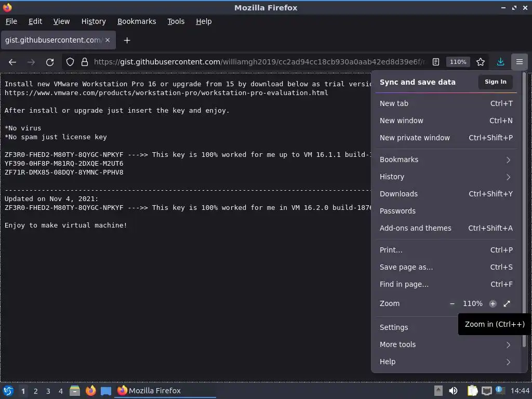This screenshot has height=399, width=532.
Task: Click the ZF71R-DMX85-08DQY-8YMNC-PPHV8 key text
Action: pos(64,172)
